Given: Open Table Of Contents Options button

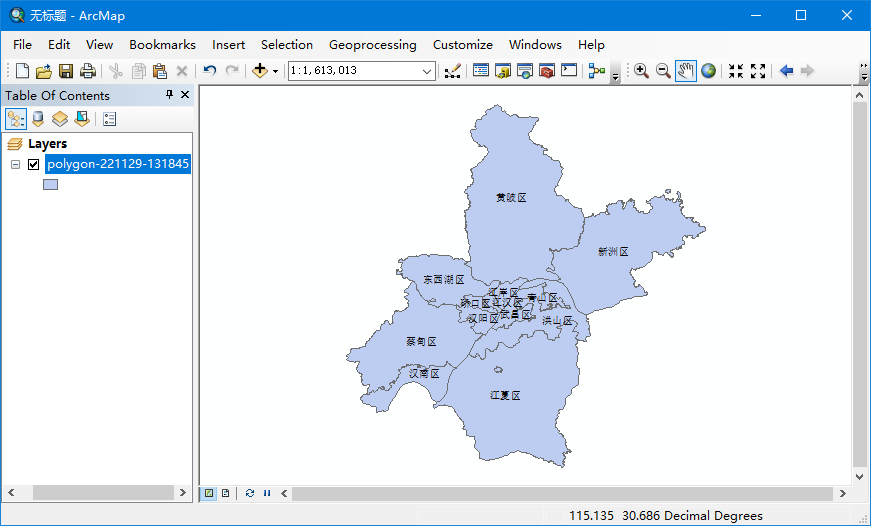Looking at the screenshot, I should click(109, 119).
